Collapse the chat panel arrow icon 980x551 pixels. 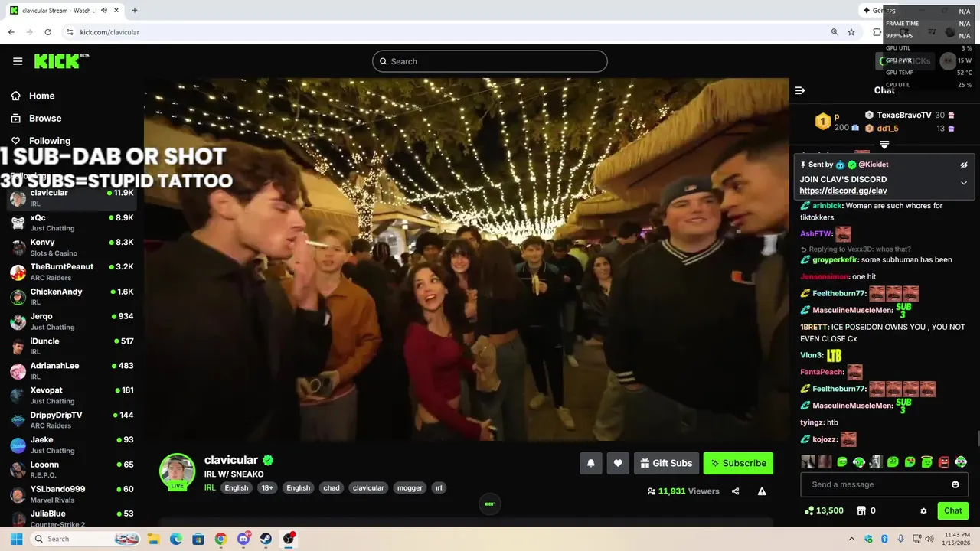point(800,90)
